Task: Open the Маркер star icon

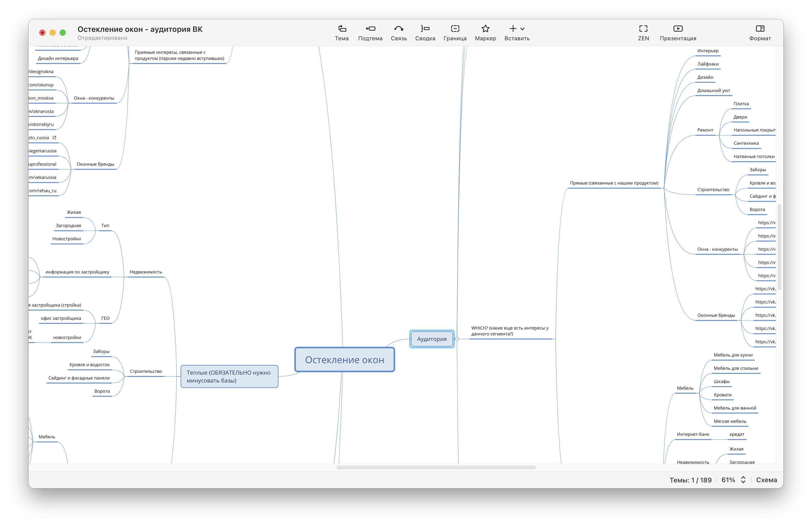Action: click(485, 29)
